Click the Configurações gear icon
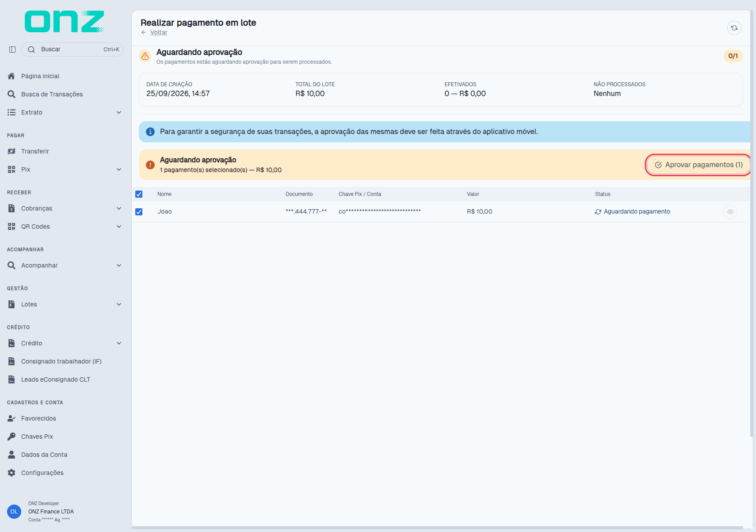Screen dimensions: 756x532 coord(11,473)
